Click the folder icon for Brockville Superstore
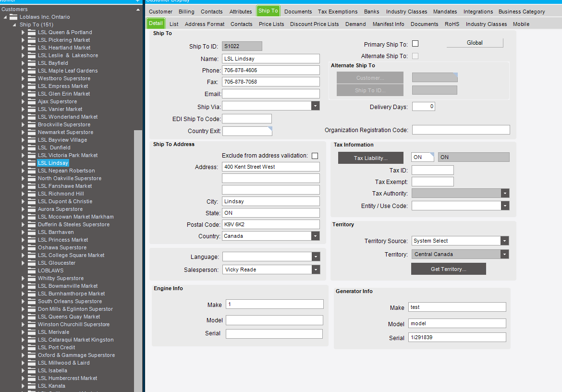562x392 pixels. pos(32,124)
